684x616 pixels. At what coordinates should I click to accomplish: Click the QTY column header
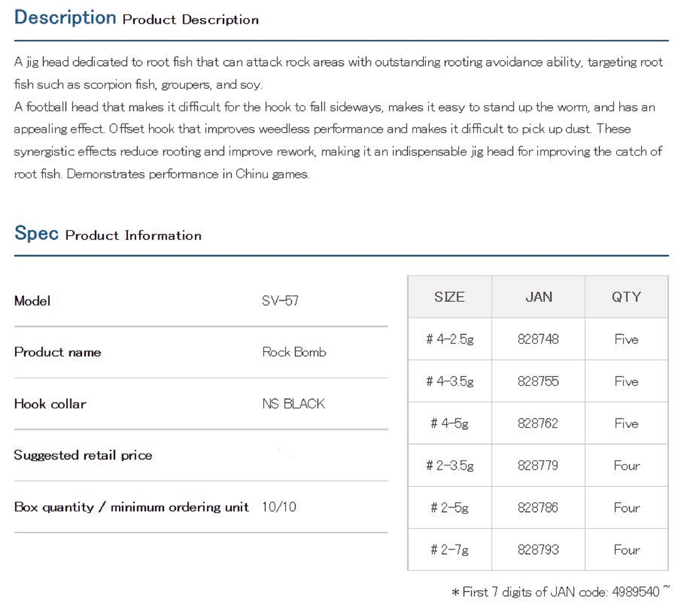(626, 297)
